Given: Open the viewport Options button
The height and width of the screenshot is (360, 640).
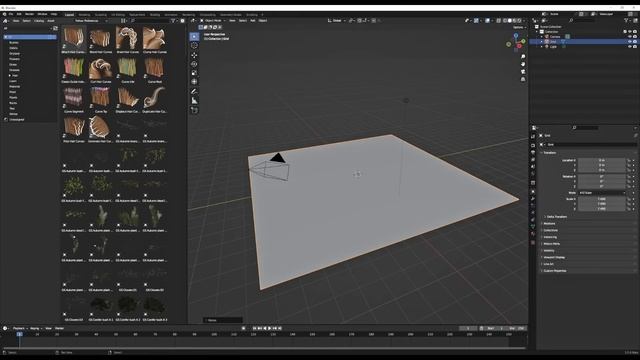Looking at the screenshot, I should [519, 27].
